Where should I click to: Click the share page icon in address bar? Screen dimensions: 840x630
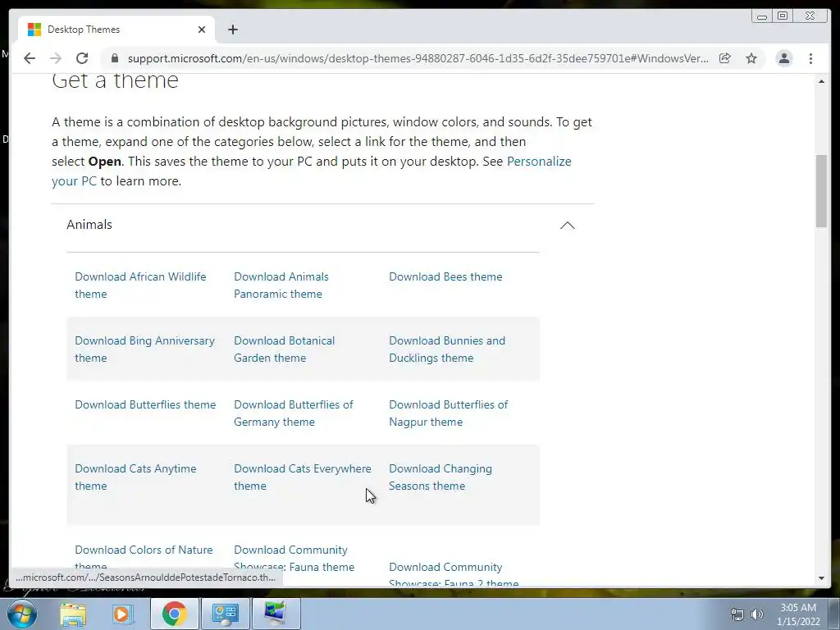(x=725, y=58)
